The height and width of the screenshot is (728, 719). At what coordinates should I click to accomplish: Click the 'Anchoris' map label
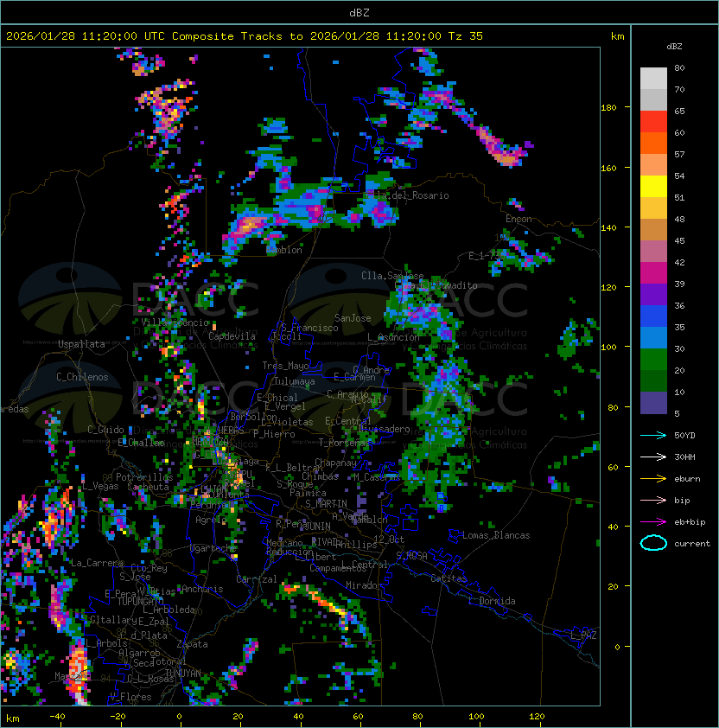click(202, 589)
